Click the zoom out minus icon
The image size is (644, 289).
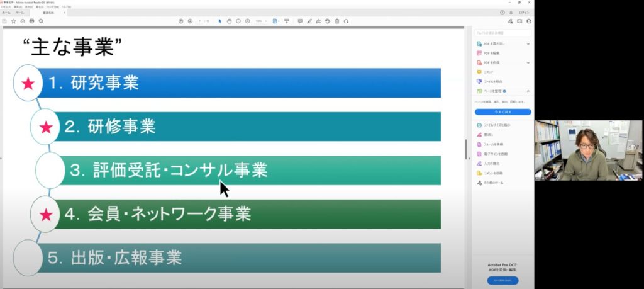pos(238,21)
